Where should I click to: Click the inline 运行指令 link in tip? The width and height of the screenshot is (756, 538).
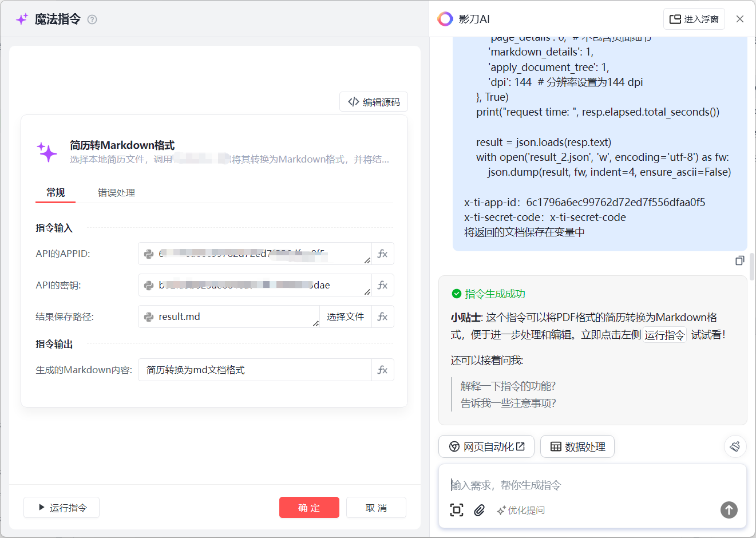[x=664, y=335]
